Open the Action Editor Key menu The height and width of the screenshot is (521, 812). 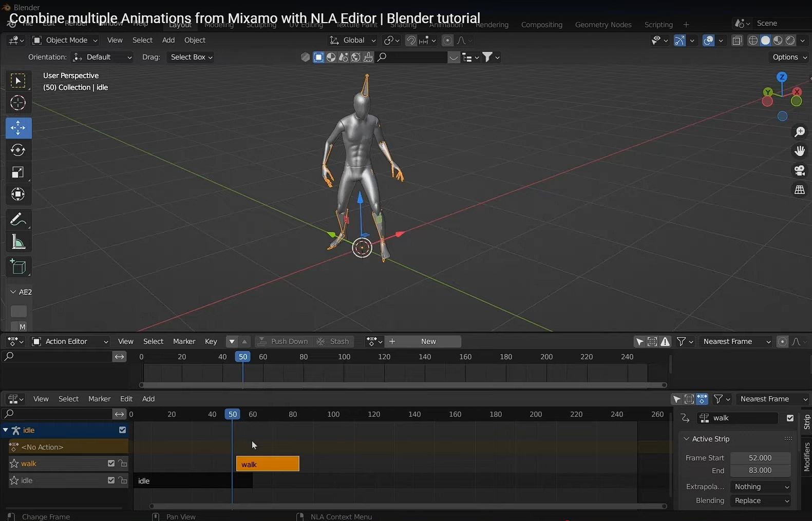point(211,341)
